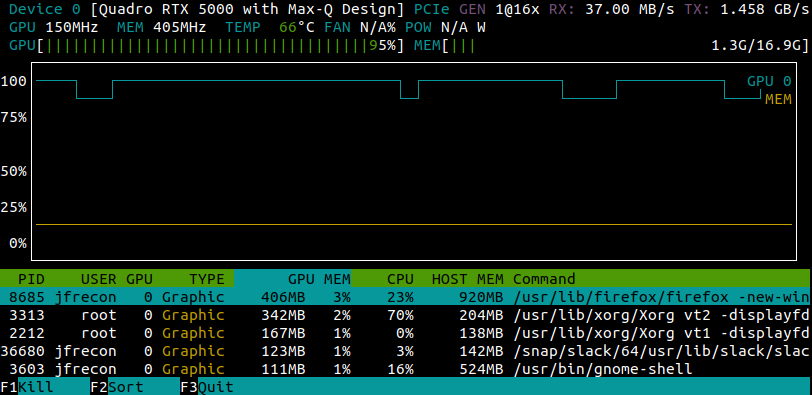Click the Device 0 Quadro RTX 5000 label
This screenshot has height=395, width=812.
coord(207,9)
